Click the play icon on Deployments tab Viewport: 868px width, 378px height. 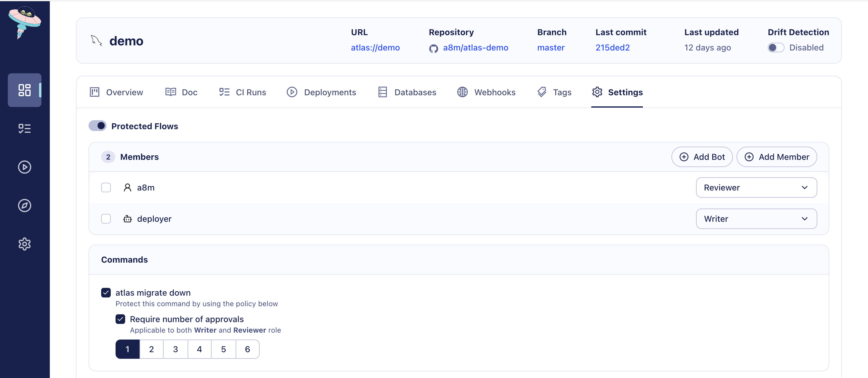pyautogui.click(x=292, y=92)
